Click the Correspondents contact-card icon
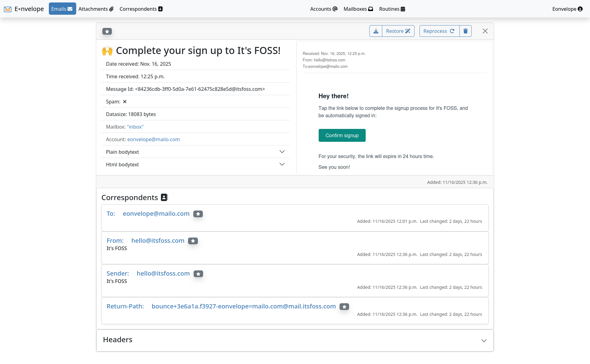The height and width of the screenshot is (364, 590). [x=160, y=9]
